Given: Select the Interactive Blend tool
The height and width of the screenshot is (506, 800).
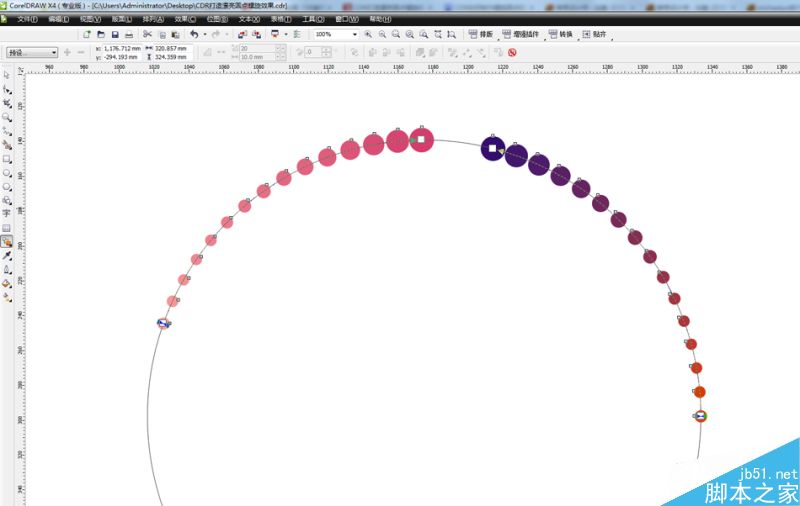Looking at the screenshot, I should point(7,242).
